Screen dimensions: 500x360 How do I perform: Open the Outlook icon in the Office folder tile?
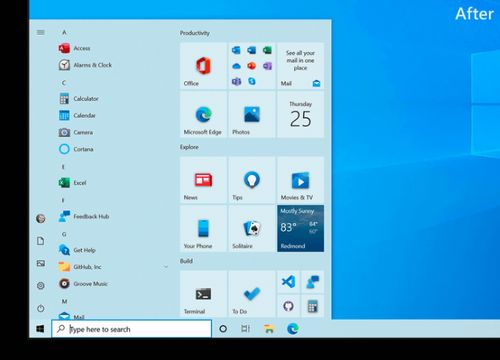point(236,50)
